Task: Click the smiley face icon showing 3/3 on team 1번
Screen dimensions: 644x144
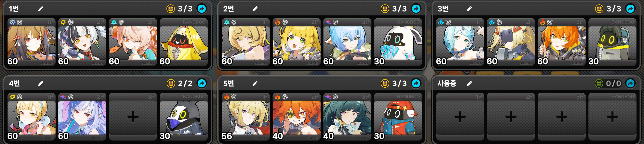Action: 171,9
